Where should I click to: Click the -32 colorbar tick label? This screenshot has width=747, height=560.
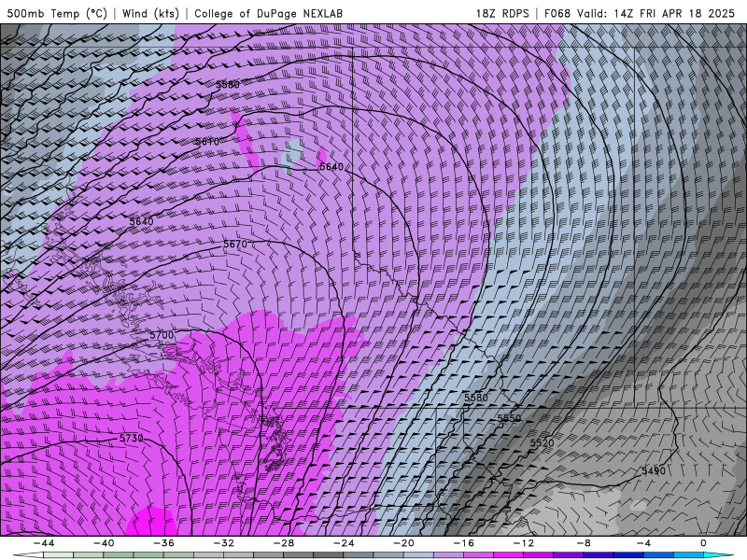(224, 543)
